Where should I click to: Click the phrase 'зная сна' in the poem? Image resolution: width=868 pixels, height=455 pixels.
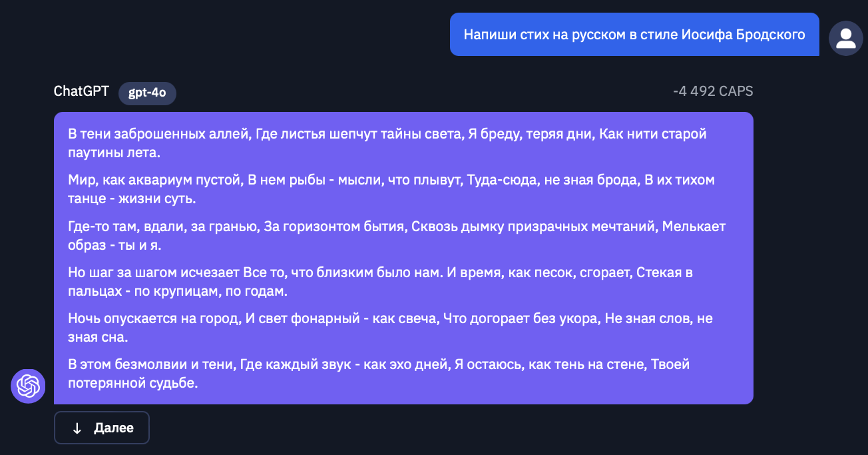(98, 337)
